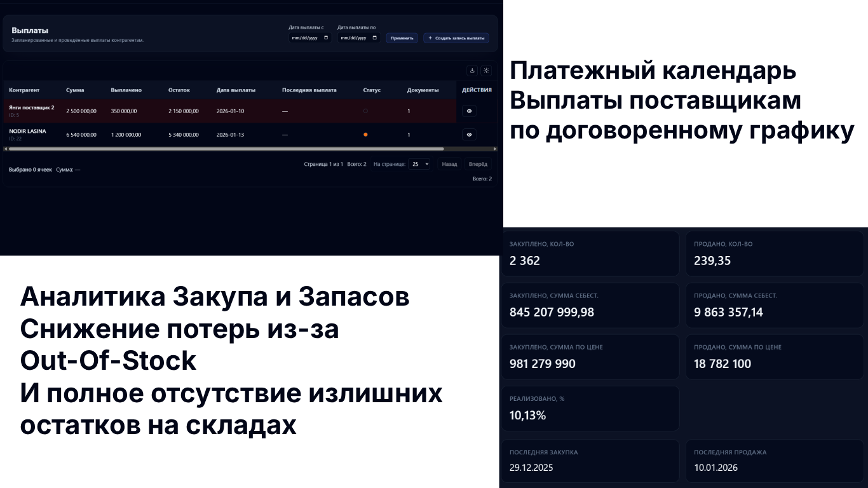Select the 'Продано, сумма по цене' card

pyautogui.click(x=775, y=356)
